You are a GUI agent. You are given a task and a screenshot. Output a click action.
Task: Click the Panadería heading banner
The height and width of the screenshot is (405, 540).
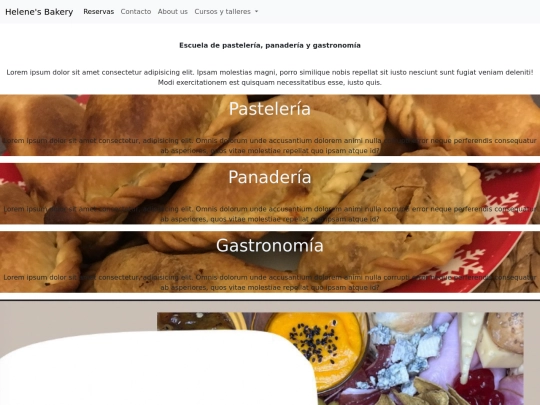pyautogui.click(x=270, y=177)
